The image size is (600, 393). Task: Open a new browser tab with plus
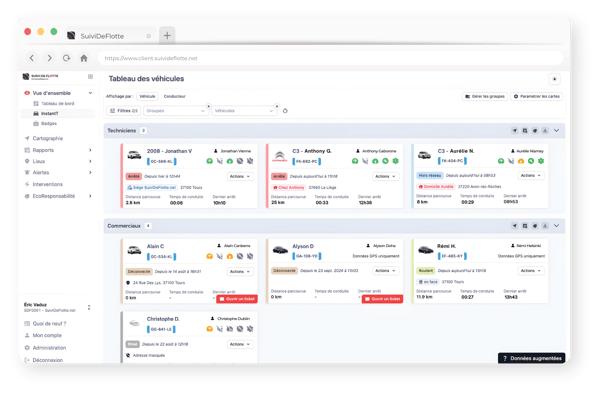point(167,36)
